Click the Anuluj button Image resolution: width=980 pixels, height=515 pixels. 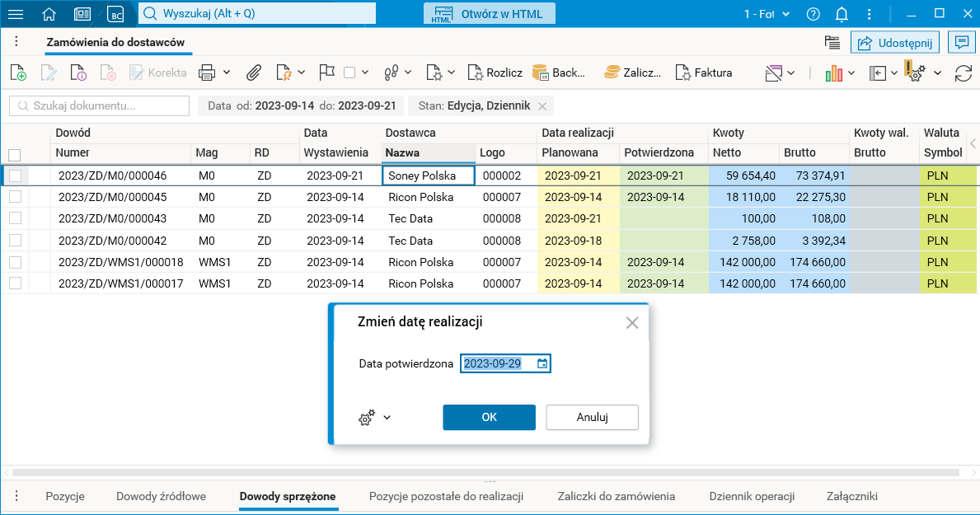tap(592, 417)
